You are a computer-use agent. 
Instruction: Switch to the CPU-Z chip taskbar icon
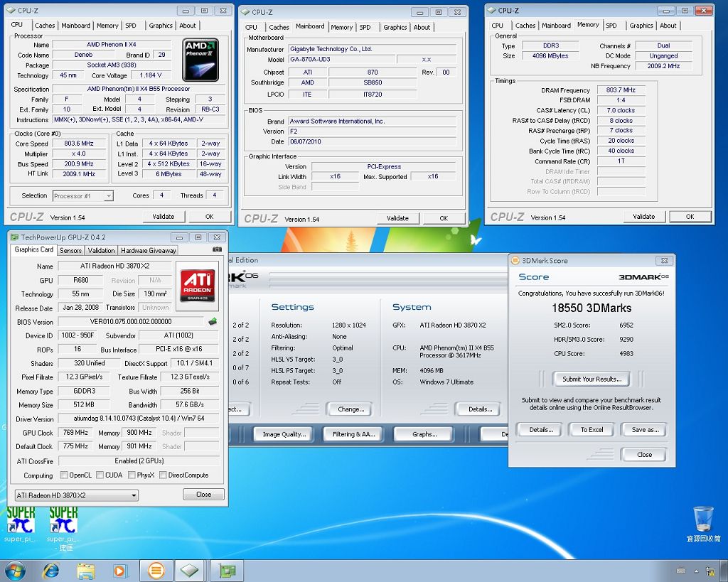(x=189, y=571)
